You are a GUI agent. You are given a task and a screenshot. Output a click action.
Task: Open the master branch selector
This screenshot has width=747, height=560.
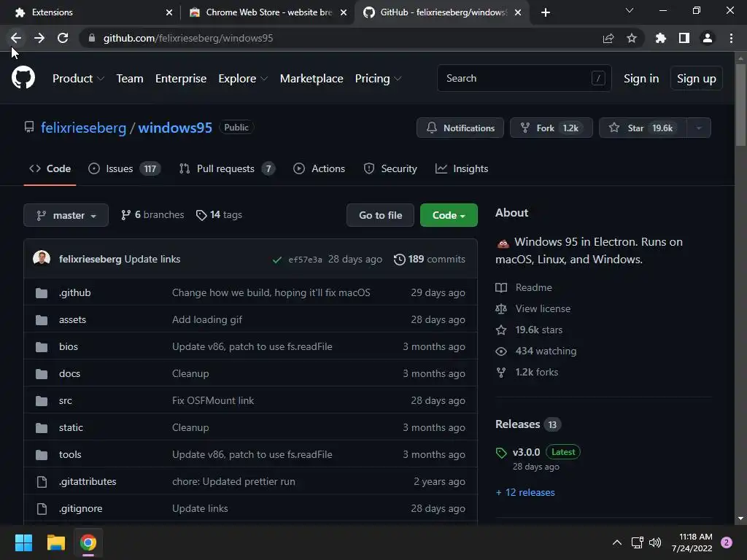click(x=66, y=215)
